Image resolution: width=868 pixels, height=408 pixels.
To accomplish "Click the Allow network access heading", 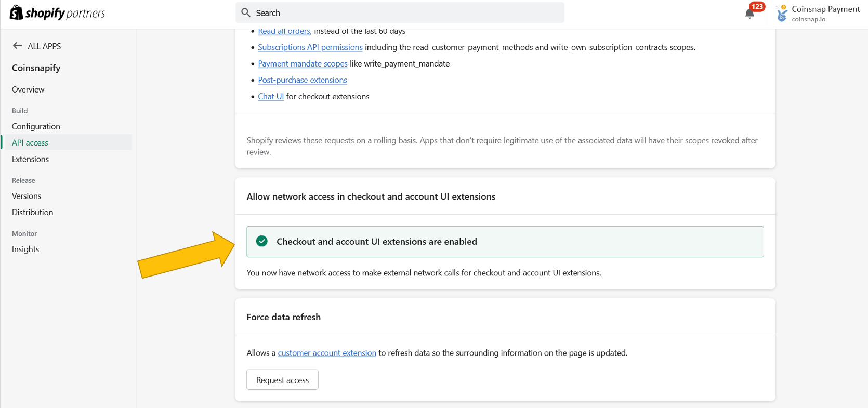I will 371,196.
